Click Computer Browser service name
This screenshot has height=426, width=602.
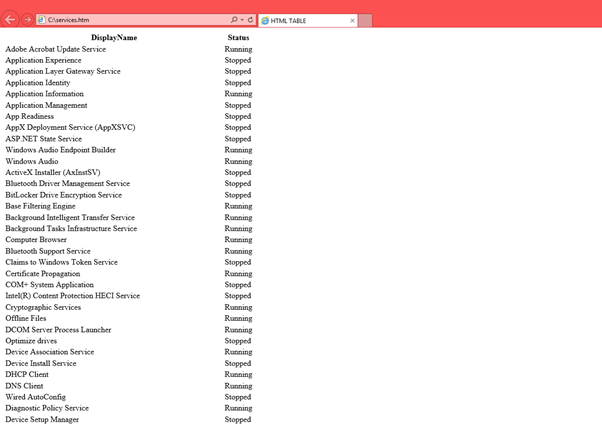pos(36,239)
